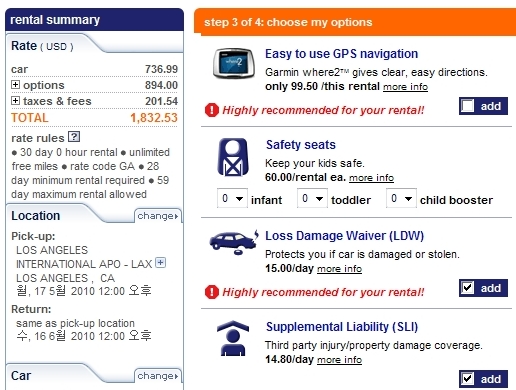This screenshot has height=390, width=516.
Task: Open more info link for Safety seats
Action: pyautogui.click(x=371, y=178)
